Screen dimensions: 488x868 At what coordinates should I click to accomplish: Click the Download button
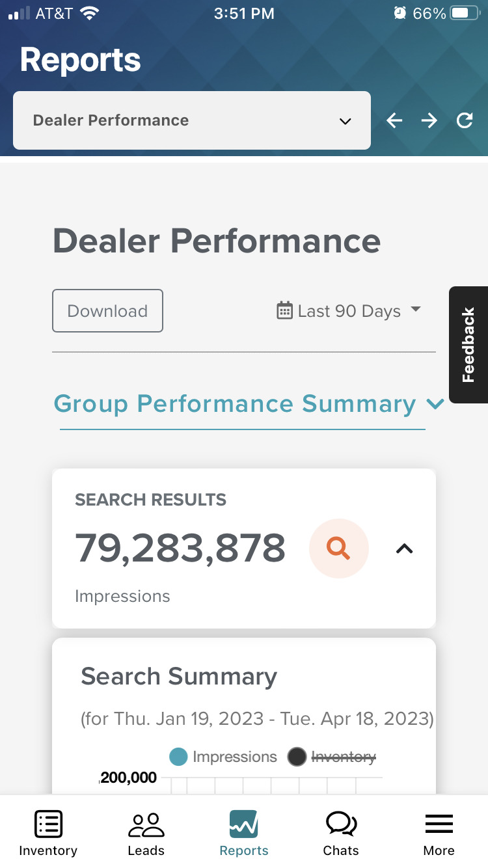pyautogui.click(x=107, y=310)
